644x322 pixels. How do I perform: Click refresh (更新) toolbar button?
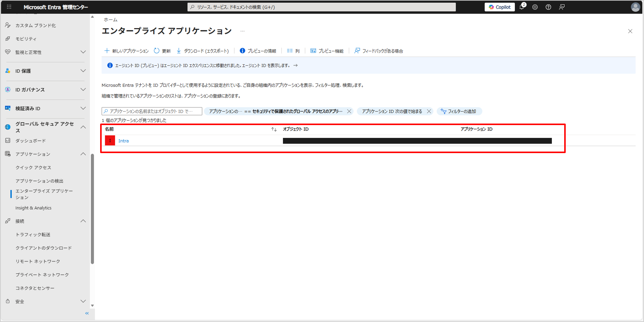tap(162, 51)
